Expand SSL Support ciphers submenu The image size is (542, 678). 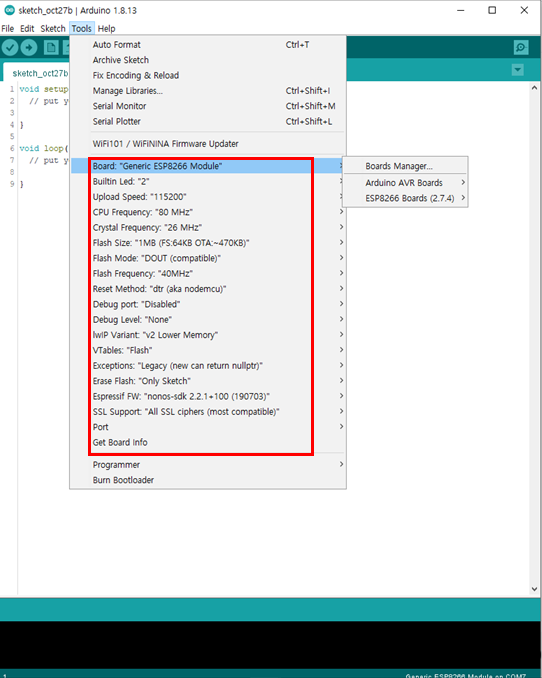coord(208,412)
